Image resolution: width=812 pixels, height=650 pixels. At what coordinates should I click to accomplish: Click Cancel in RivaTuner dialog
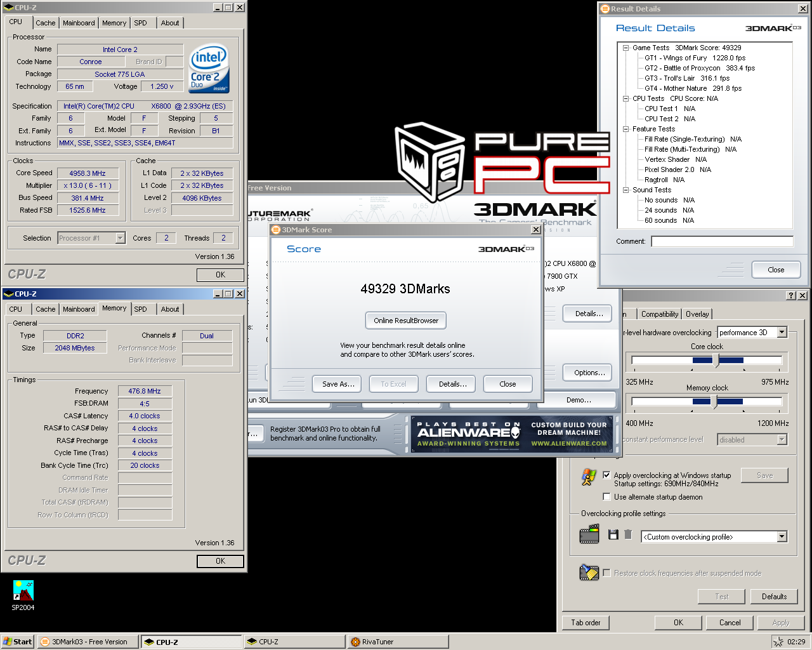coord(730,623)
